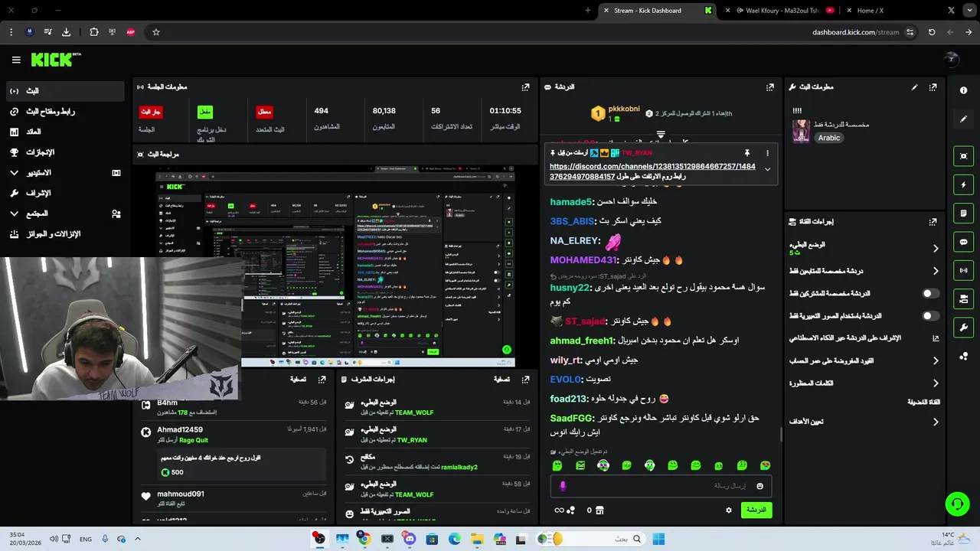Open Drops and Rewards sidebar item

click(x=64, y=234)
